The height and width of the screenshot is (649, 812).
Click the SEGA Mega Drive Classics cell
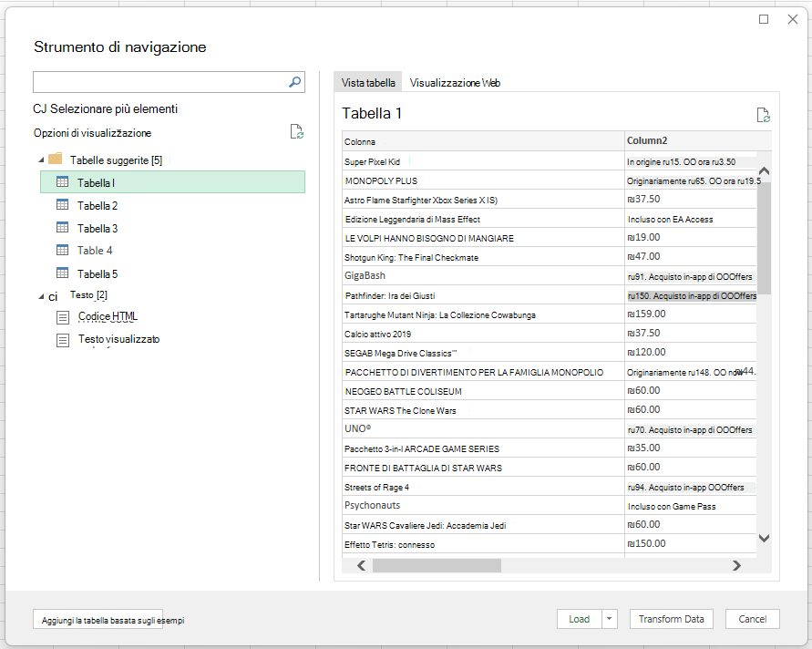483,354
